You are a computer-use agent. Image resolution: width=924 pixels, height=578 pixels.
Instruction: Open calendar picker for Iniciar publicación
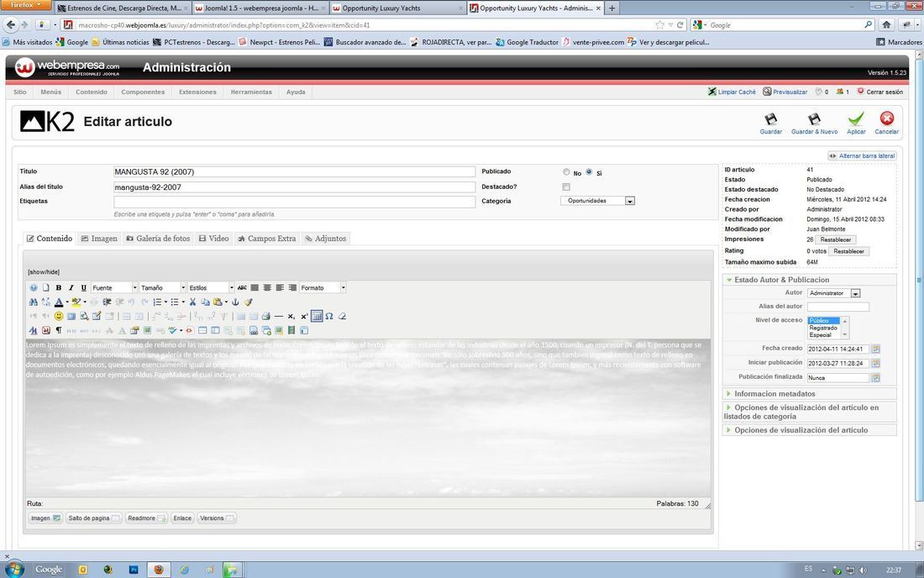(x=875, y=364)
